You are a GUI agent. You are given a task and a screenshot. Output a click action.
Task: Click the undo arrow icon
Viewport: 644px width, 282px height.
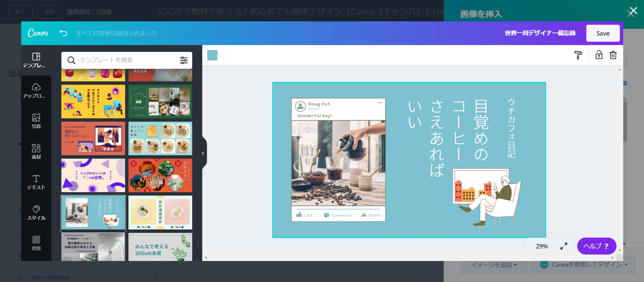[63, 33]
